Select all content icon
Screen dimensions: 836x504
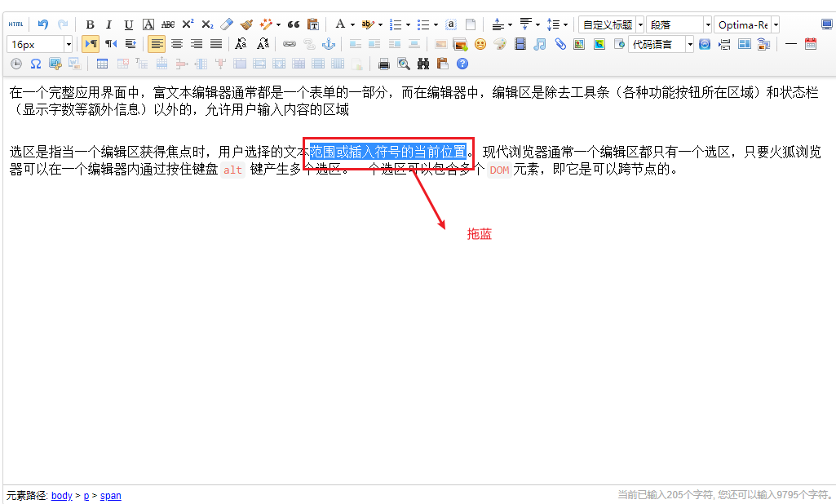click(x=451, y=24)
